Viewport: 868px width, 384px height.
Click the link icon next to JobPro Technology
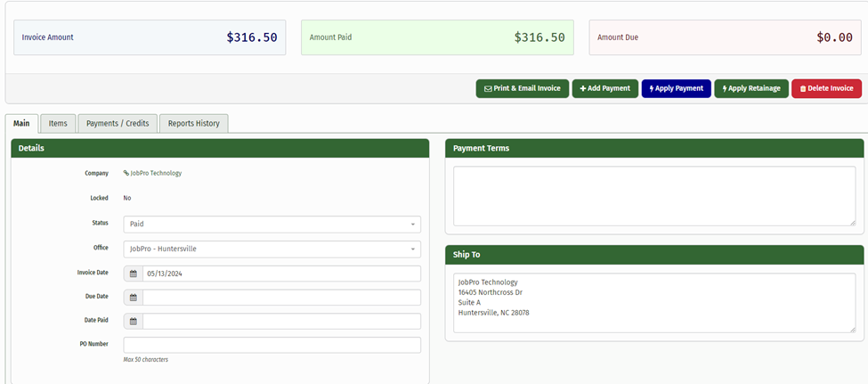tap(126, 173)
